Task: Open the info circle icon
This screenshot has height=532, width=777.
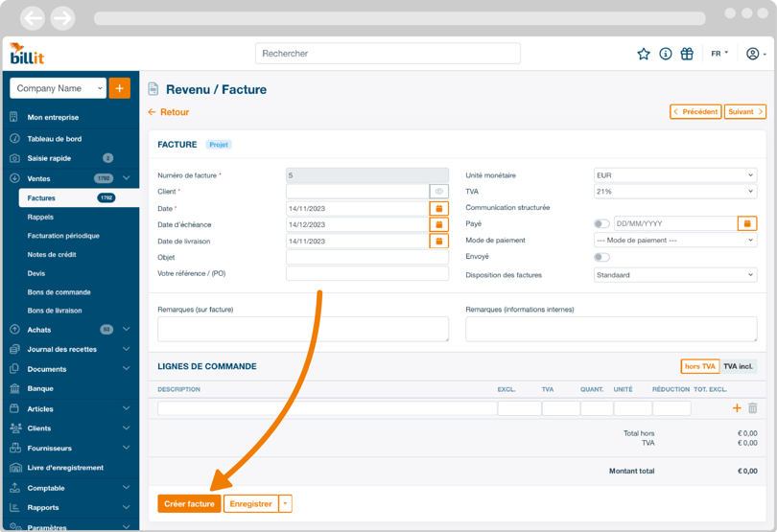Action: [665, 54]
